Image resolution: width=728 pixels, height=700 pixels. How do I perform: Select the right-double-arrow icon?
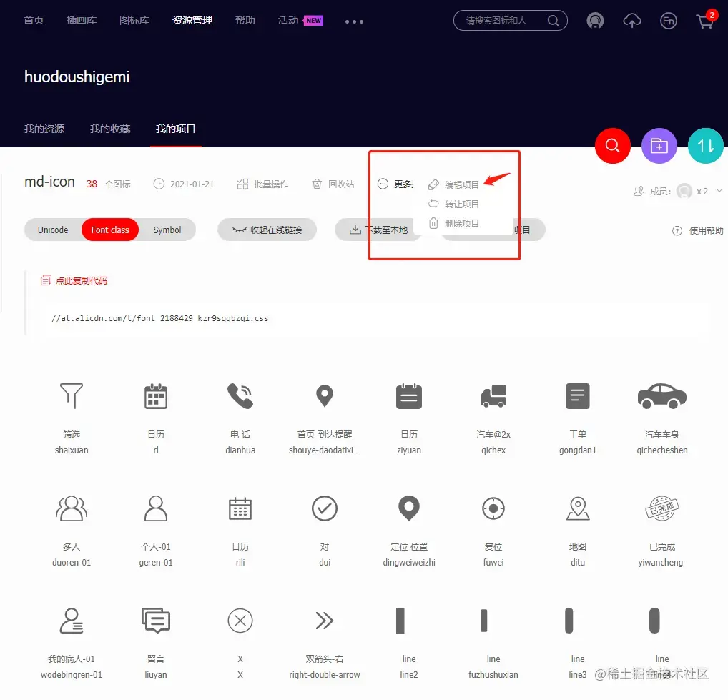pos(325,620)
